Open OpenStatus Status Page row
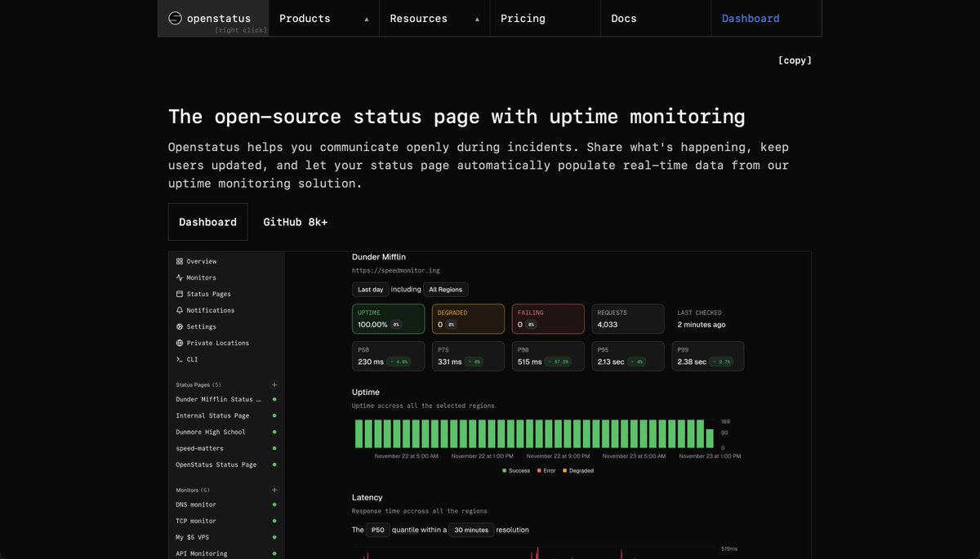 (226, 464)
